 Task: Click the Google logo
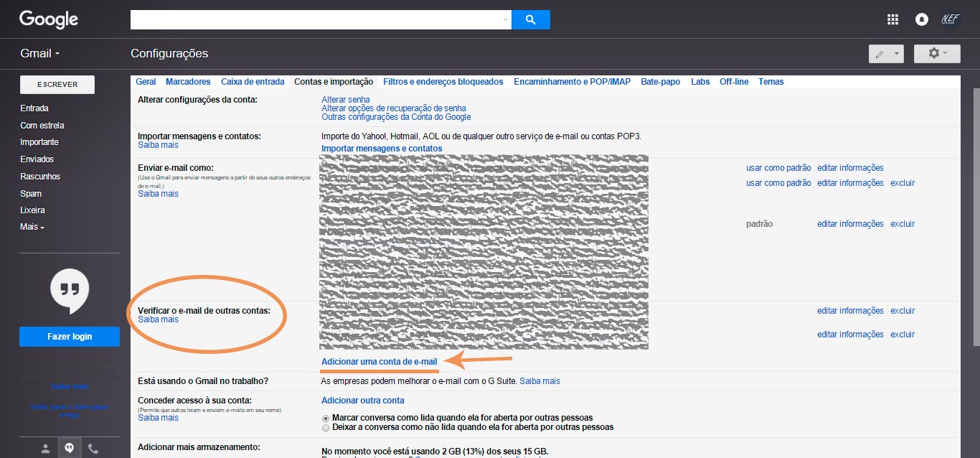pyautogui.click(x=49, y=19)
